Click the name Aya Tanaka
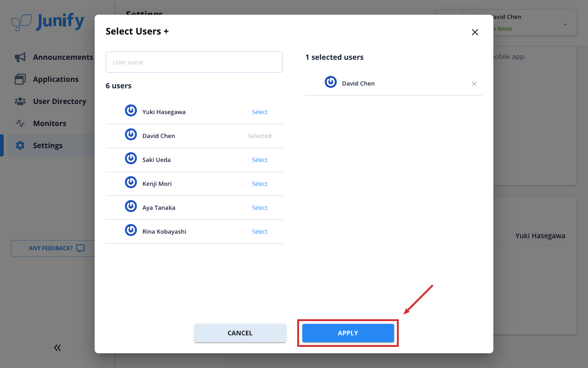The width and height of the screenshot is (588, 368). (x=159, y=208)
